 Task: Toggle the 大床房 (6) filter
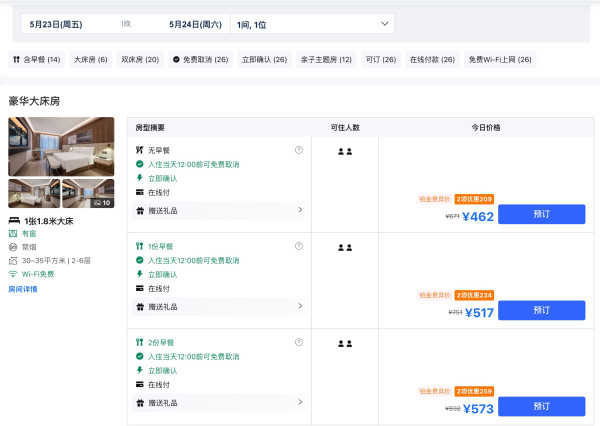tap(91, 59)
